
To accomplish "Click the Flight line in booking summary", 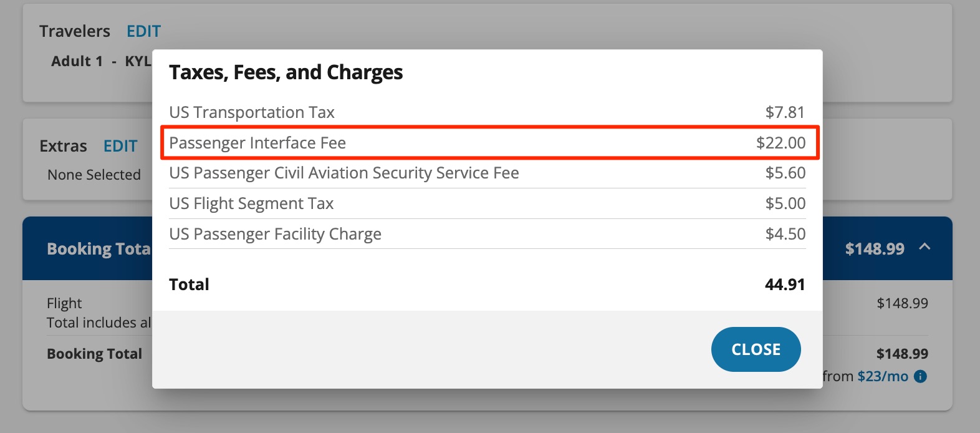I will click(x=64, y=303).
